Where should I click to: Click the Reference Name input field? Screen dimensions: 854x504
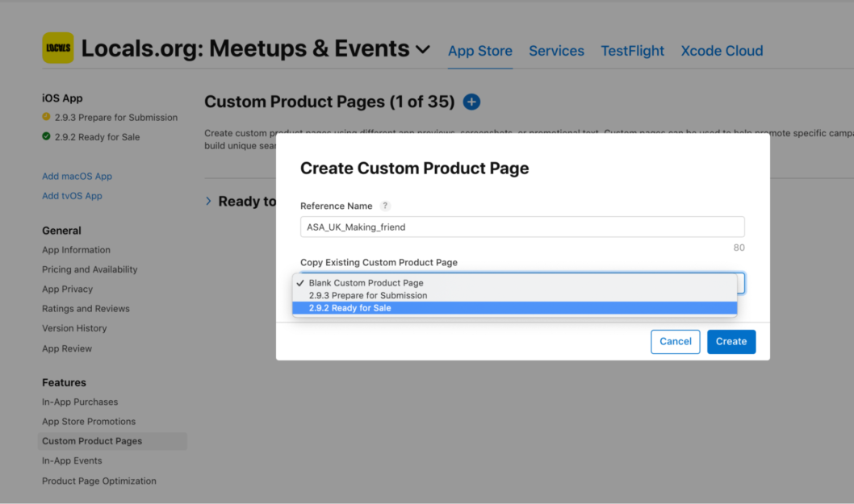(521, 227)
